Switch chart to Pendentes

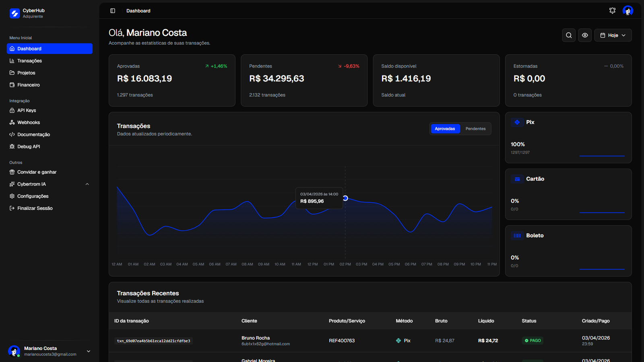[475, 129]
